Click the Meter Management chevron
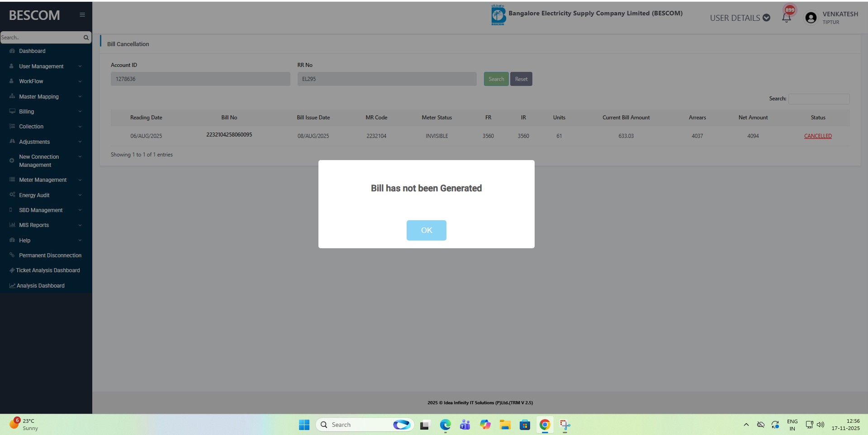868x435 pixels. [x=80, y=180]
